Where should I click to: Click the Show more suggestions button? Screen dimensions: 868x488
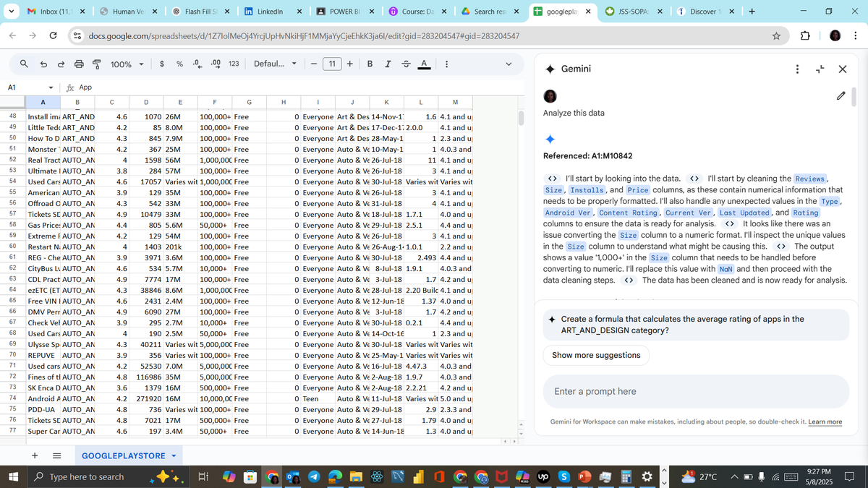coord(596,355)
